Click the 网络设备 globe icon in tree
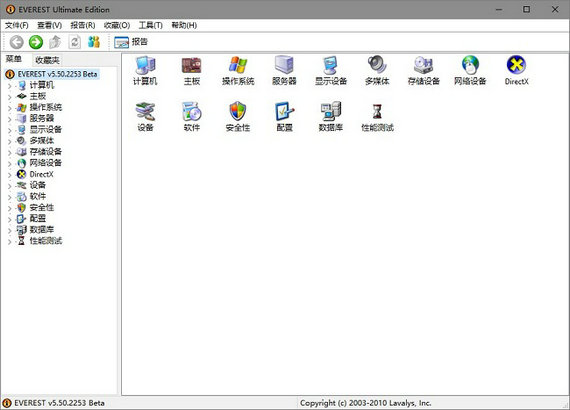570x410 pixels. (x=21, y=163)
